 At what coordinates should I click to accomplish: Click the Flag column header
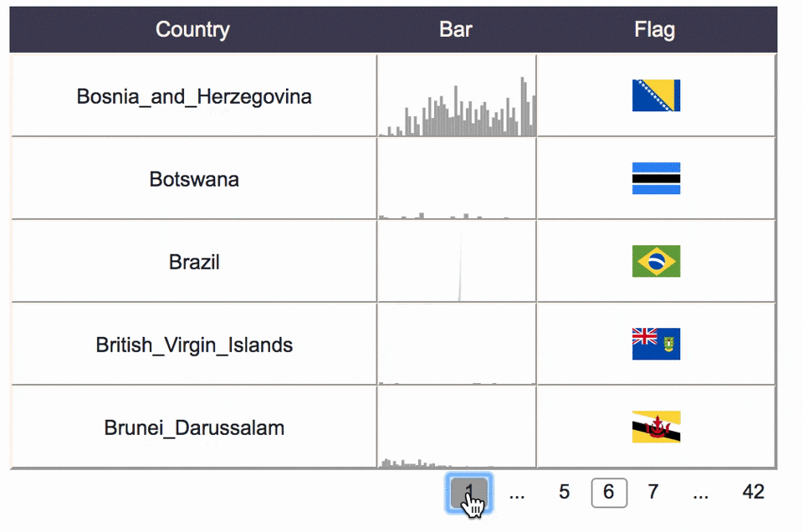coord(655,29)
